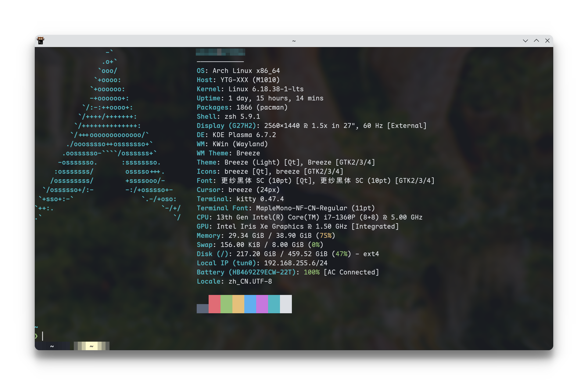This screenshot has height=385, width=588.
Task: Click the 'Font' label
Action: click(x=204, y=181)
